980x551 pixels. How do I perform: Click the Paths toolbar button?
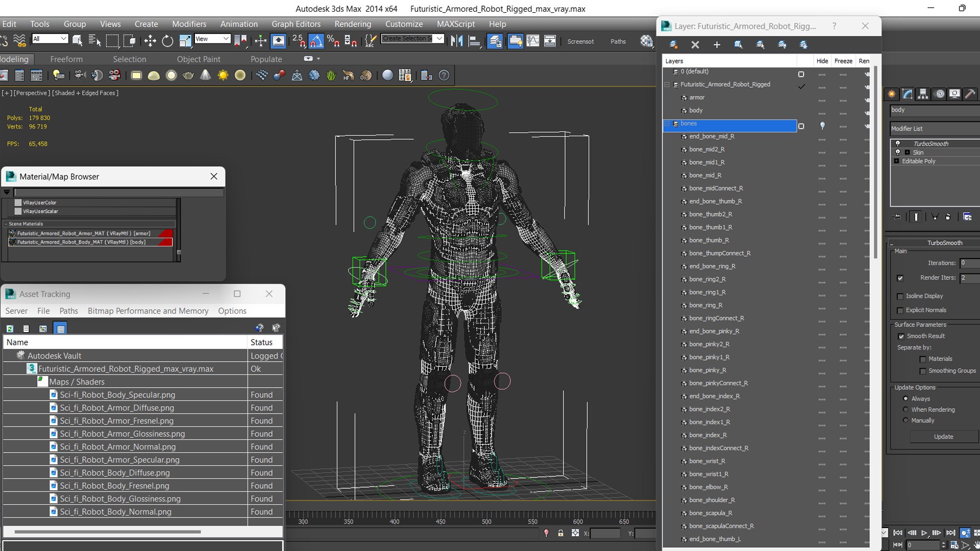click(618, 41)
